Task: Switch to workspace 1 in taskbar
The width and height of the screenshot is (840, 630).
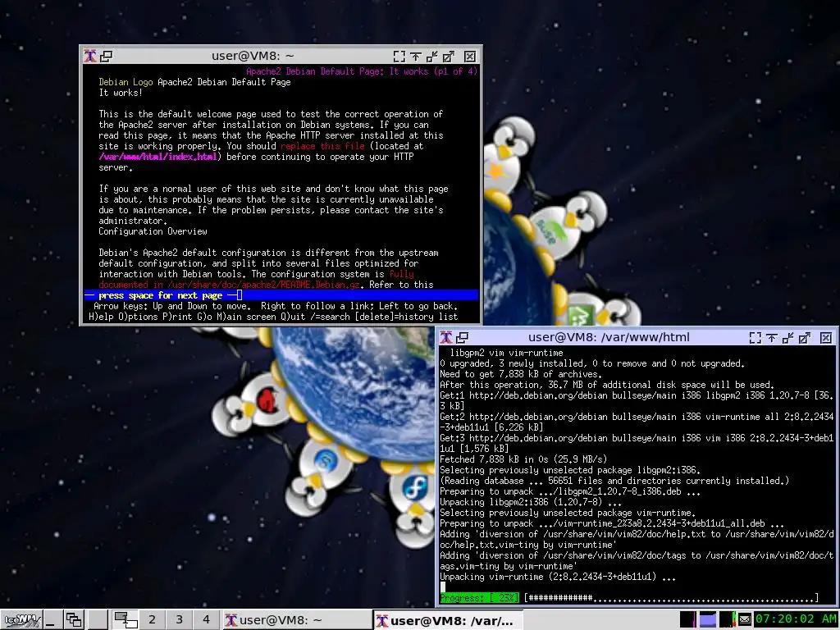Action: 126,620
